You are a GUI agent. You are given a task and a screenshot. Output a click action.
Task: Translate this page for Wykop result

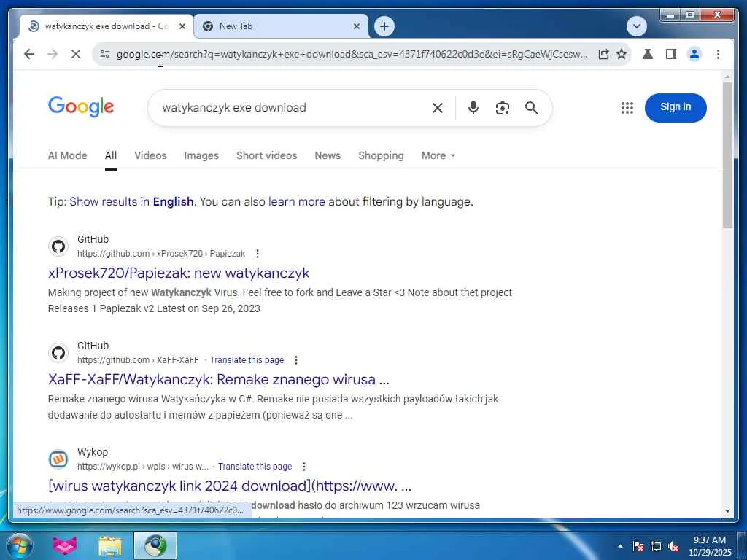(x=255, y=467)
